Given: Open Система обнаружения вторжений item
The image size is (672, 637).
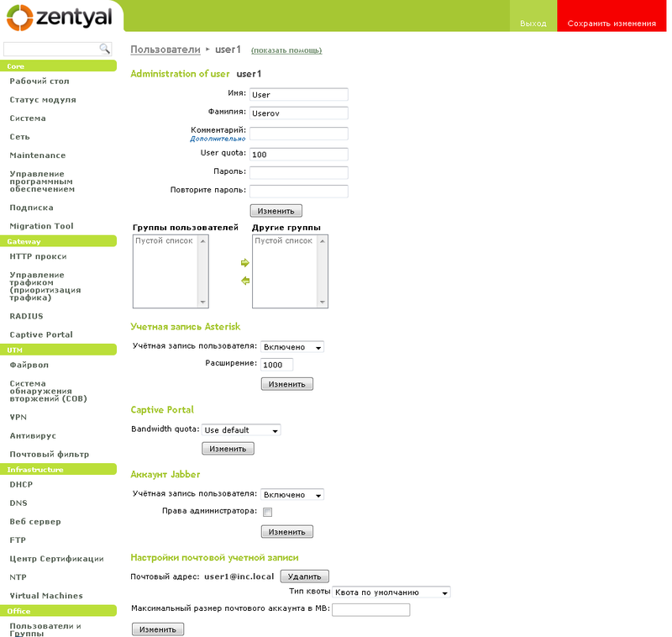Looking at the screenshot, I should (49, 391).
